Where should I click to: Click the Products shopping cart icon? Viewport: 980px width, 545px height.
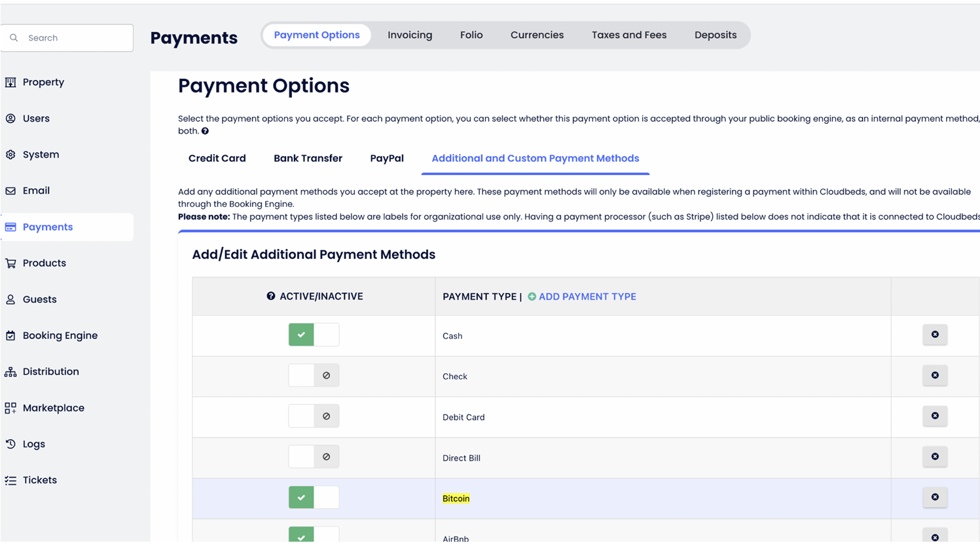(x=10, y=263)
